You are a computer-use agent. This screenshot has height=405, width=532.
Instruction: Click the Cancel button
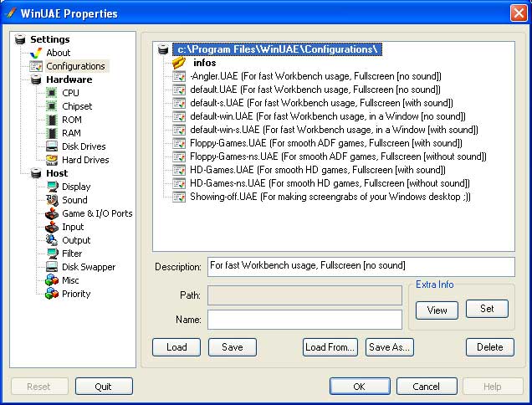(x=427, y=387)
